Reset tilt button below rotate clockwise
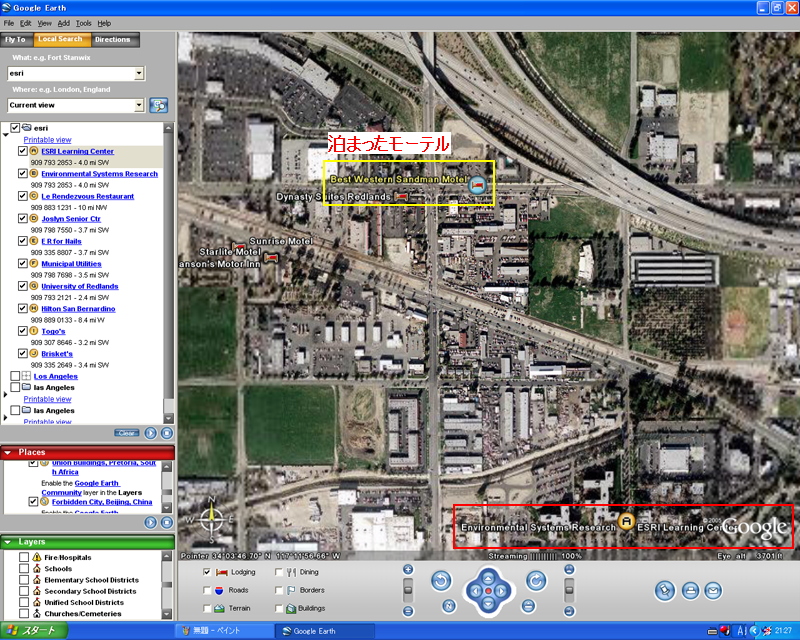The width and height of the screenshot is (800, 640). coord(529,606)
